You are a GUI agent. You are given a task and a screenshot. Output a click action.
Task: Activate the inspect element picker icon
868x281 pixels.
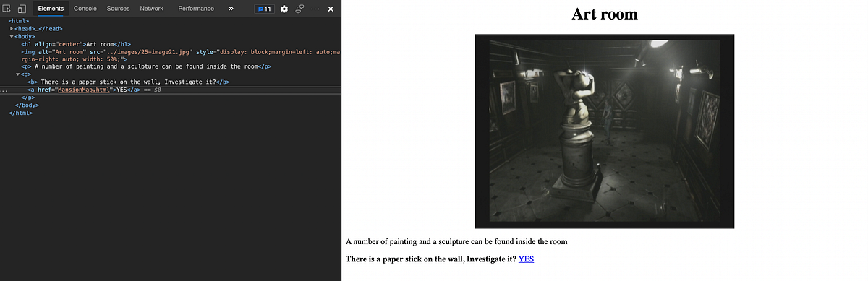point(7,9)
